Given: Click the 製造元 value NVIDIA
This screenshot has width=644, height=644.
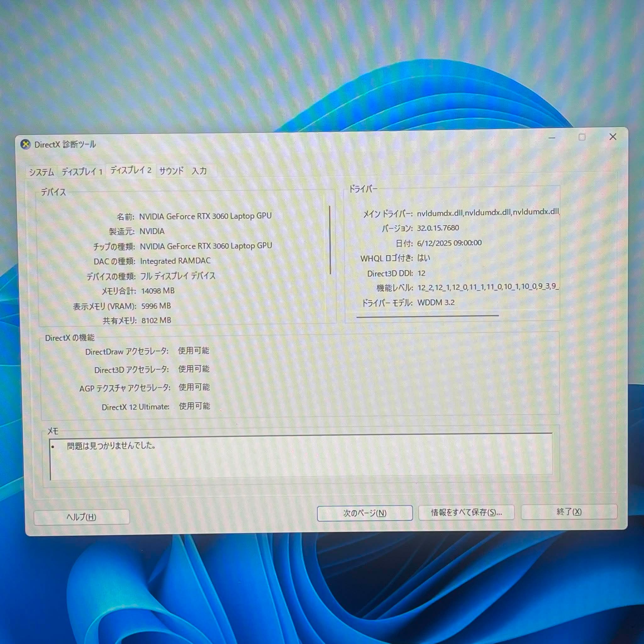Looking at the screenshot, I should (152, 231).
